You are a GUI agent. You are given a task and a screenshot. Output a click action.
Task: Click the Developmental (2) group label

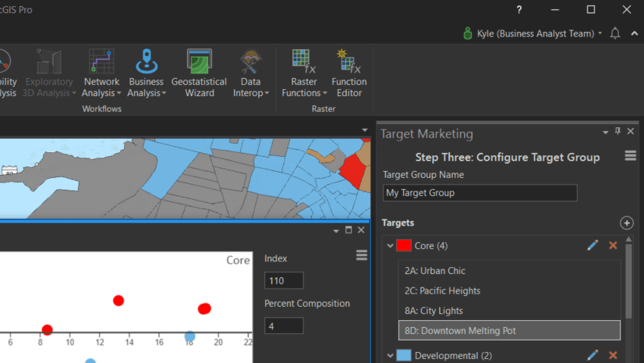pos(453,356)
